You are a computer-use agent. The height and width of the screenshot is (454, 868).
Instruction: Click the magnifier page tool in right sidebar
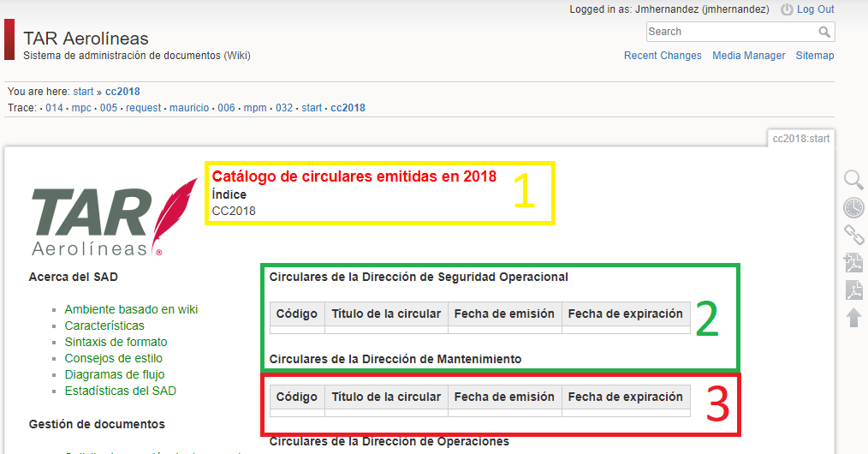pos(853,180)
